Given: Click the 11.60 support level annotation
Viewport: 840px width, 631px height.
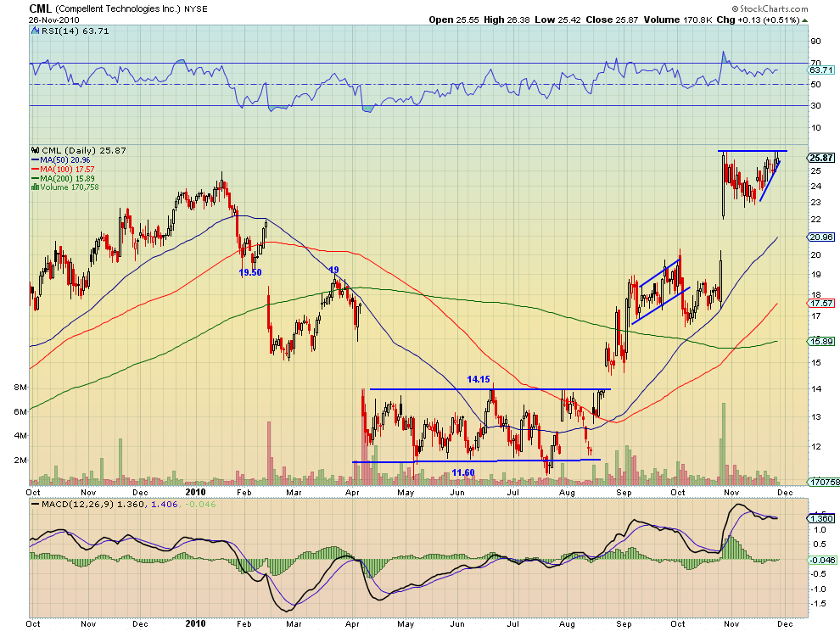Looking at the screenshot, I should point(463,472).
